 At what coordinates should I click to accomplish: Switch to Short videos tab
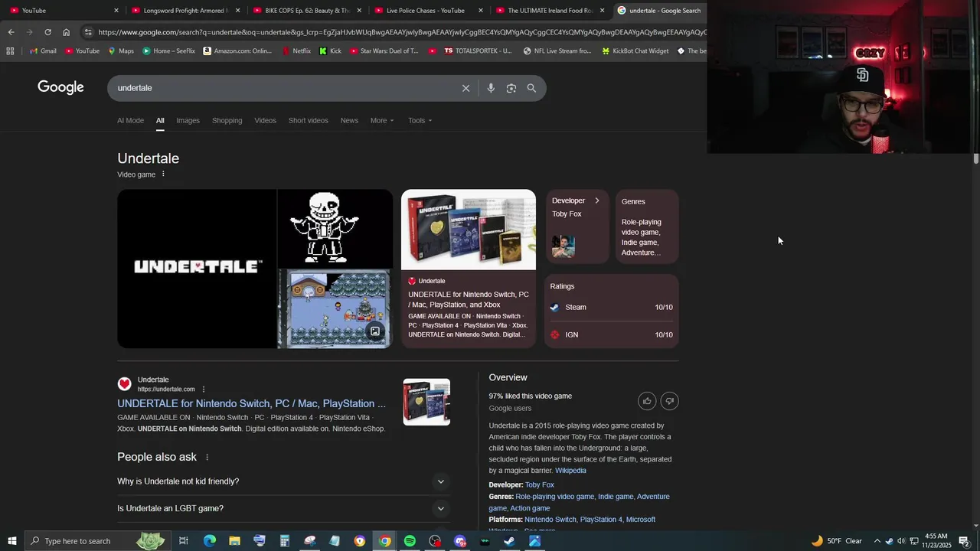[308, 120]
